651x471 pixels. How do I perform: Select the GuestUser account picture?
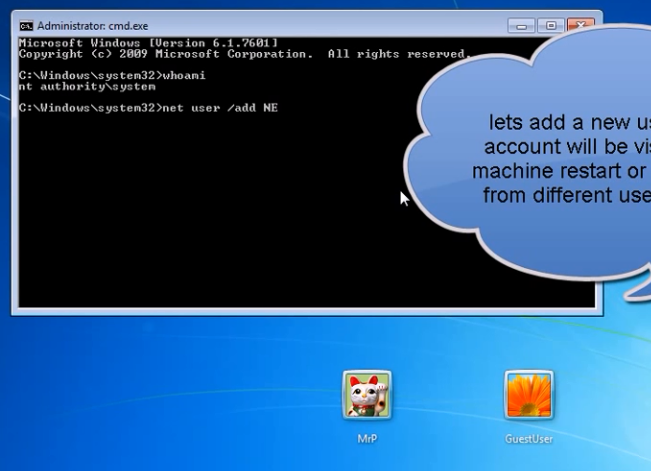tap(529, 395)
